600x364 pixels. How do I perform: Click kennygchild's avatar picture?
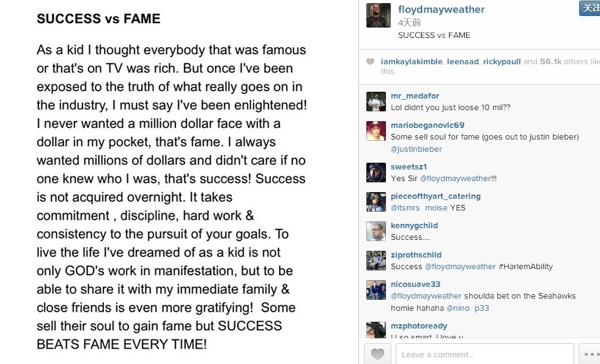pos(376,231)
